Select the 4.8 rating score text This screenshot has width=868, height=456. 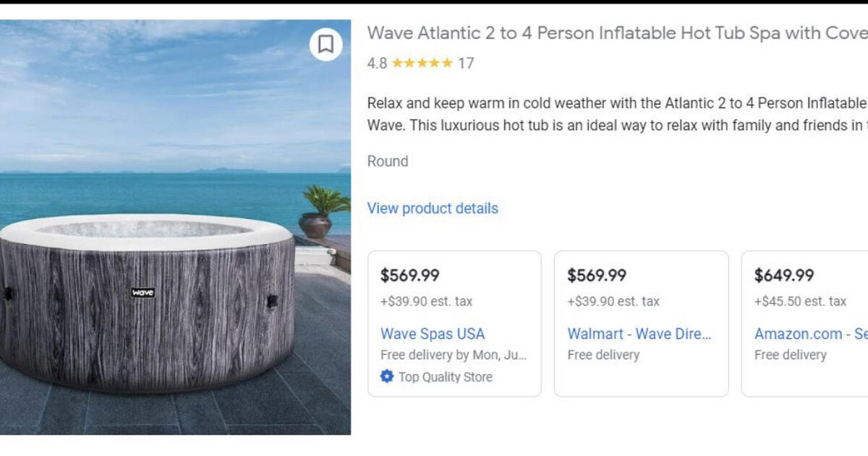tap(377, 63)
